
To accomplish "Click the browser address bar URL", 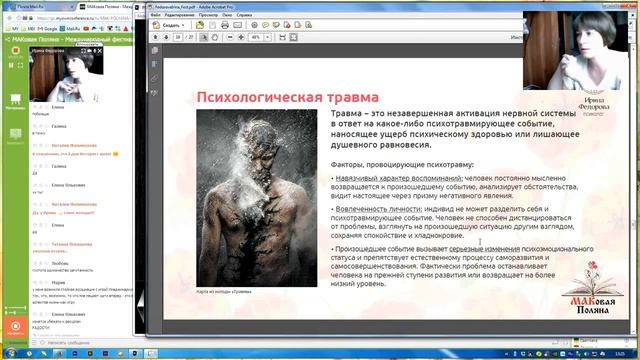I will click(x=82, y=18).
